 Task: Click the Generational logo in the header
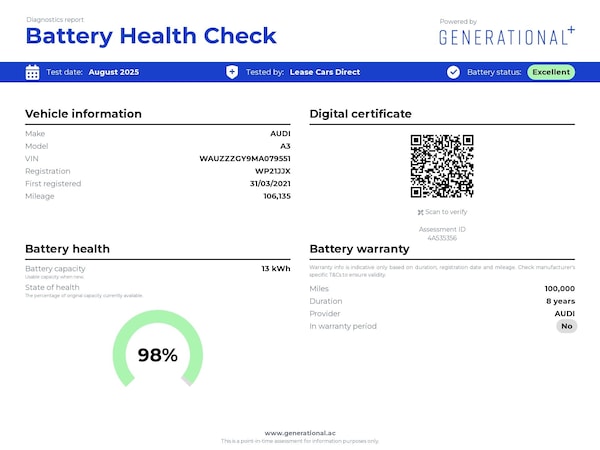click(507, 37)
